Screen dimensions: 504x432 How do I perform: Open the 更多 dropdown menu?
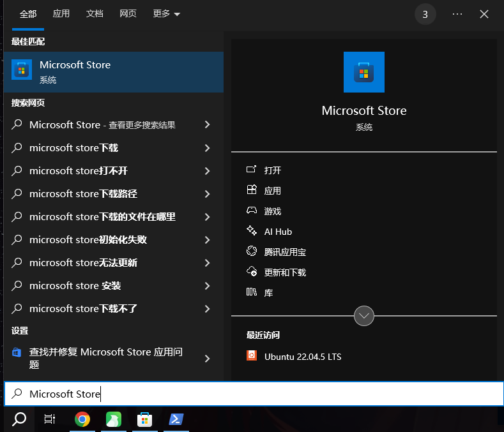coord(166,14)
